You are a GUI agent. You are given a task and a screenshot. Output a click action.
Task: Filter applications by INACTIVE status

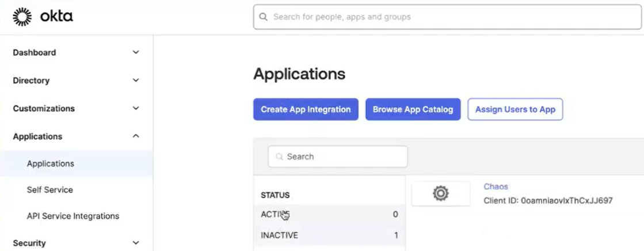coord(329,235)
